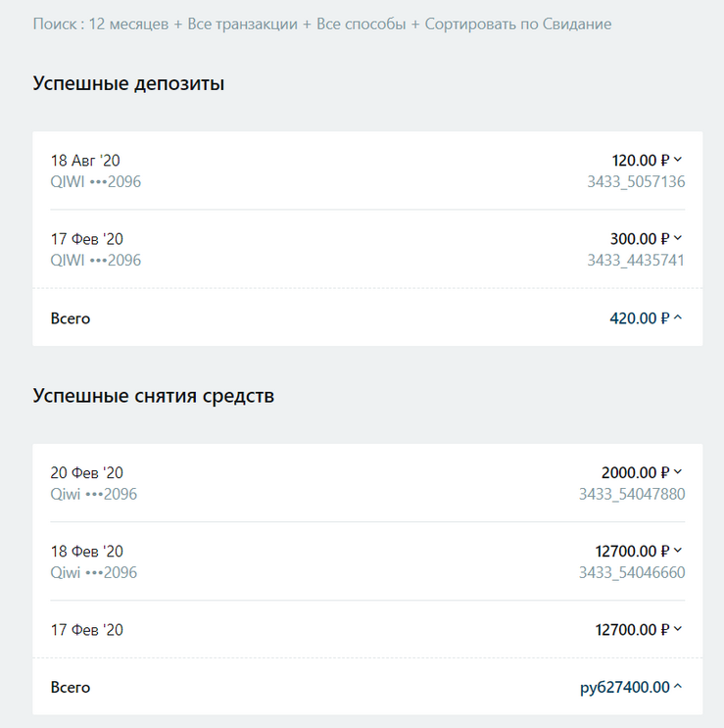Image resolution: width=724 pixels, height=728 pixels.
Task: Collapse the py627400.00 withdrawals total chevron
Action: pyautogui.click(x=678, y=687)
